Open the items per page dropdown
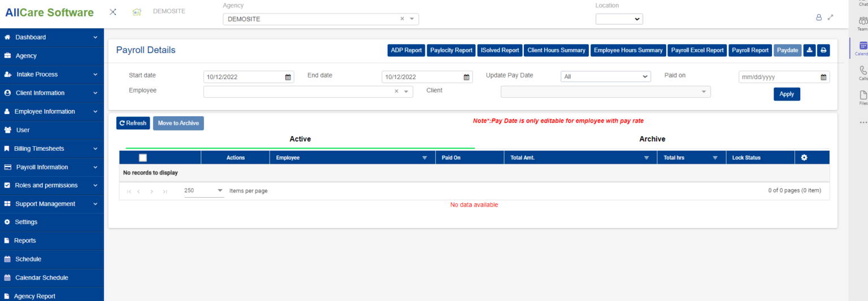The image size is (868, 301). [x=203, y=191]
